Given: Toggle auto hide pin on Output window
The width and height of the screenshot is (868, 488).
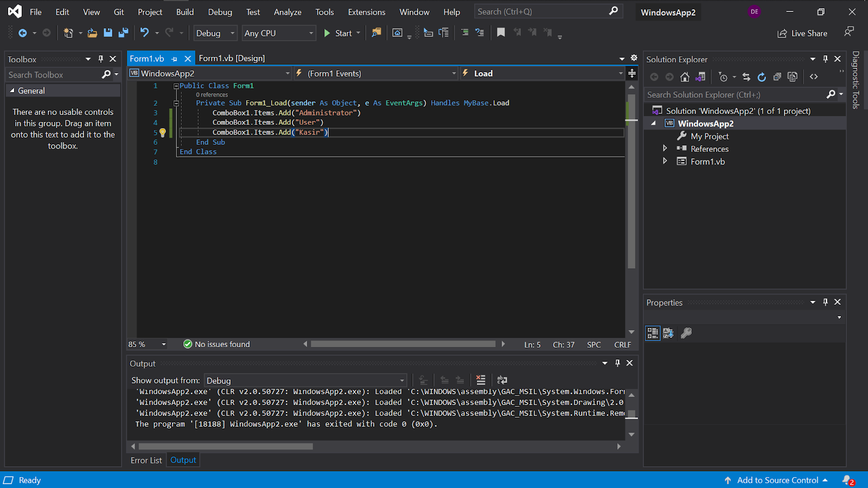Looking at the screenshot, I should coord(617,363).
